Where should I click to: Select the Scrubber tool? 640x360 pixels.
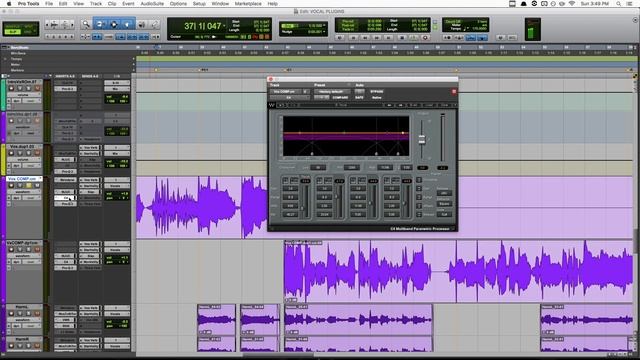142,24
